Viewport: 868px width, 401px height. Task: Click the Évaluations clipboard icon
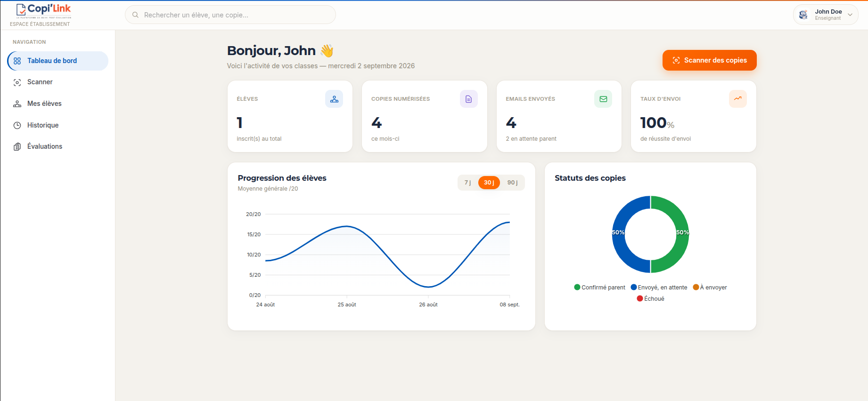(17, 146)
